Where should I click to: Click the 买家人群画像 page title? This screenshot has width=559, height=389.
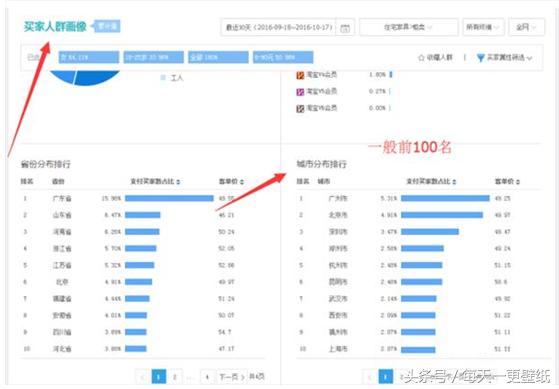tap(55, 26)
